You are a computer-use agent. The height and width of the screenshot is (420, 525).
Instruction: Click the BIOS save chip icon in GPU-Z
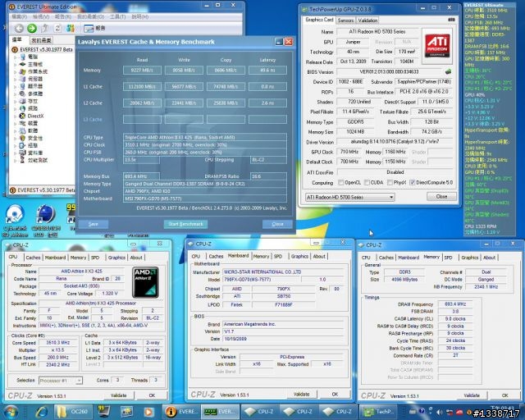click(449, 71)
